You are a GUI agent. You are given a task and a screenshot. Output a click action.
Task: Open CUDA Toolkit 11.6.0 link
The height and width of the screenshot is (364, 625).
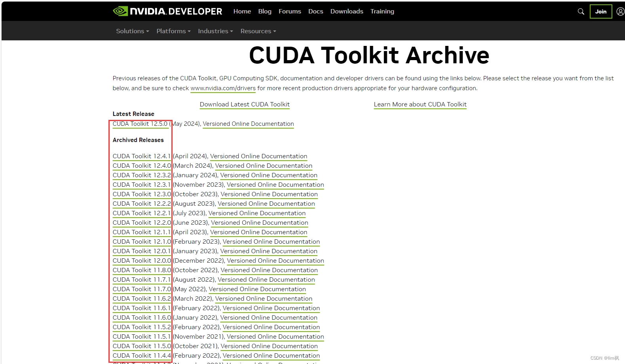pos(142,318)
